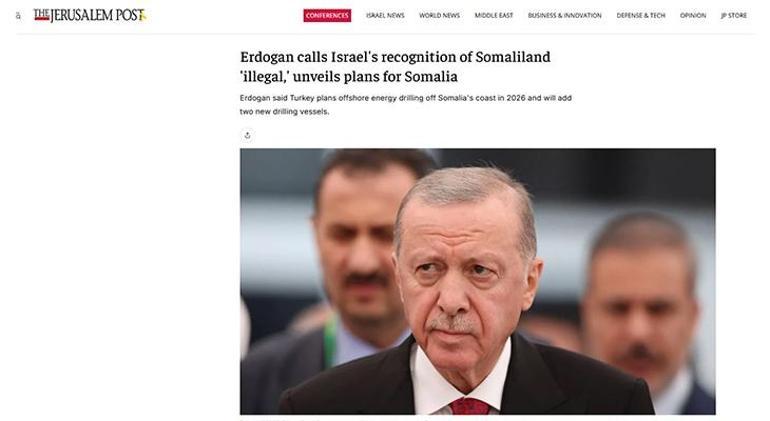770x421 pixels.
Task: Open the search magnifier icon
Action: [x=18, y=16]
